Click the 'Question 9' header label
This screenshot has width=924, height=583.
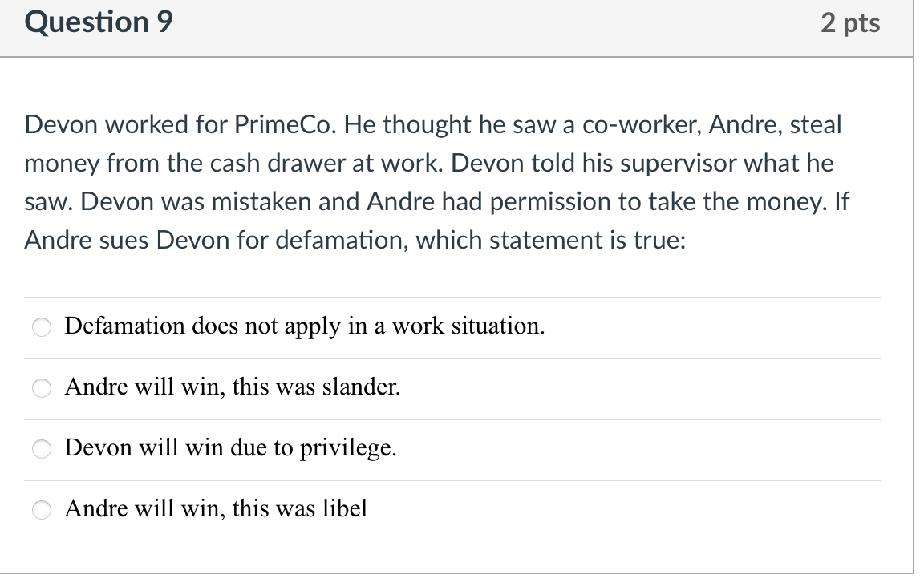97,22
